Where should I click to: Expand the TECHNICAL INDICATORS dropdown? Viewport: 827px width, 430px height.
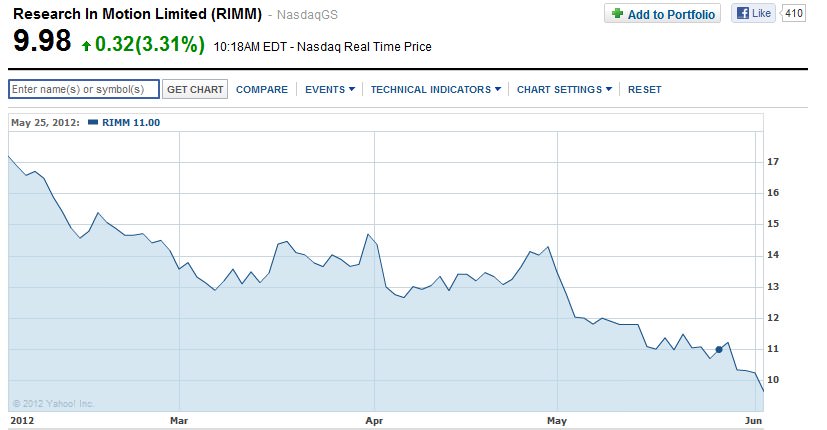click(436, 90)
